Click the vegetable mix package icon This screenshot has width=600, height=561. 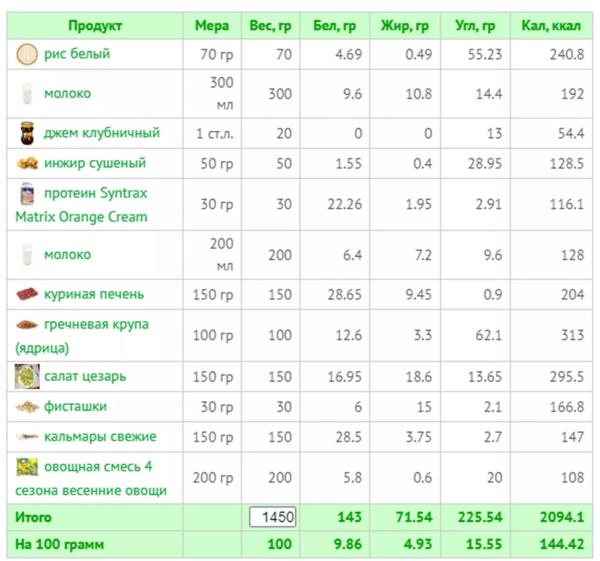(27, 467)
